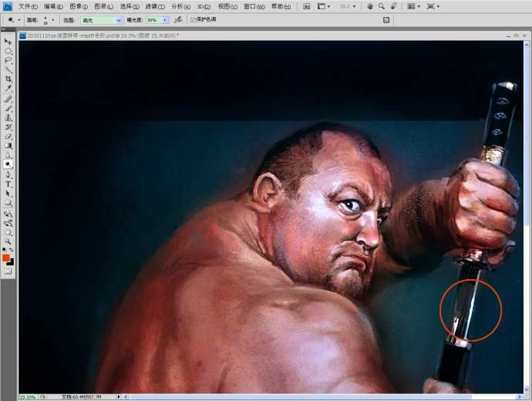
Task: Select the Eraser tool
Action: [x=8, y=136]
